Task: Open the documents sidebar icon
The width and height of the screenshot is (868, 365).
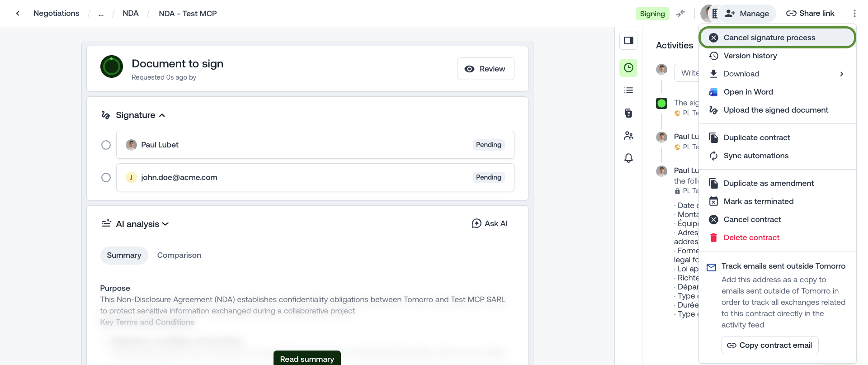Action: pos(628,113)
